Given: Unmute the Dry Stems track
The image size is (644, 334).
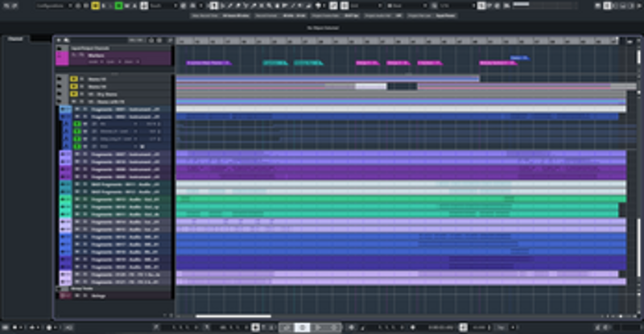Looking at the screenshot, I should click(74, 94).
